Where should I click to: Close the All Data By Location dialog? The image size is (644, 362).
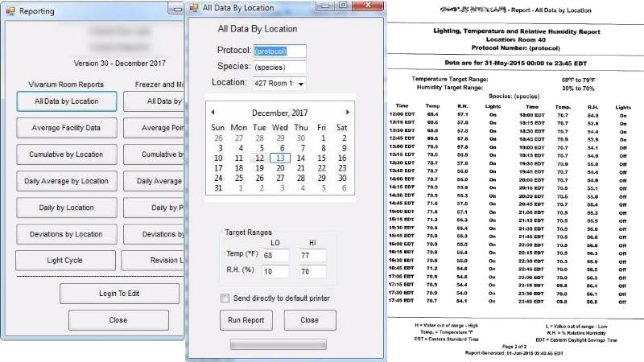[310, 319]
